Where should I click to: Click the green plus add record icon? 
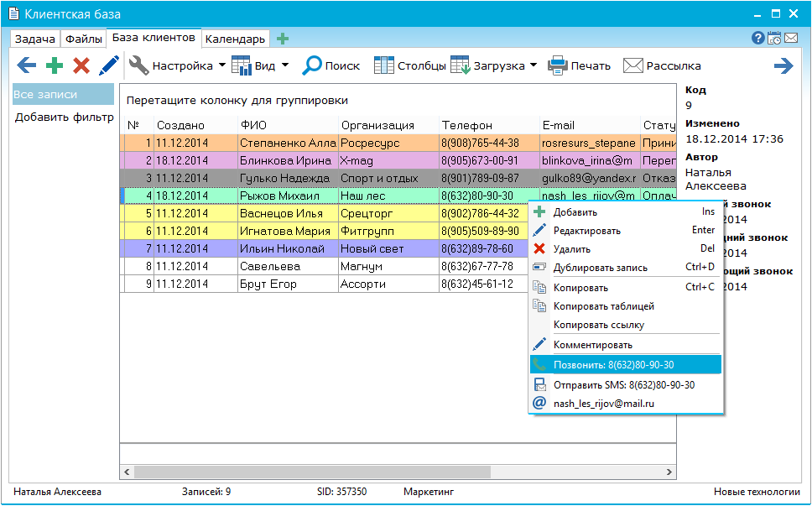(x=55, y=65)
